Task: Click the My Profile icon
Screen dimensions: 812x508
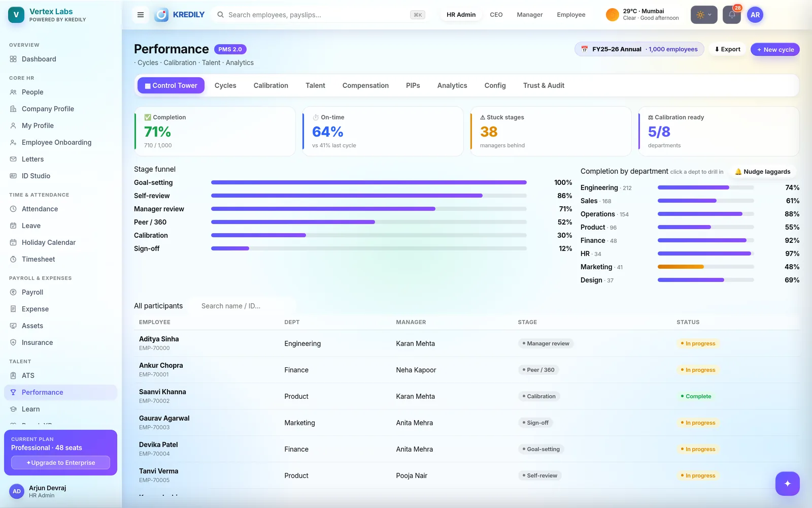Action: pyautogui.click(x=13, y=125)
